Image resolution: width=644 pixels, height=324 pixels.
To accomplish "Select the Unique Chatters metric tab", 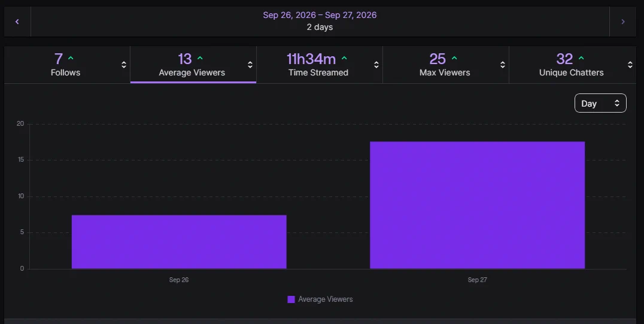I will (x=573, y=65).
